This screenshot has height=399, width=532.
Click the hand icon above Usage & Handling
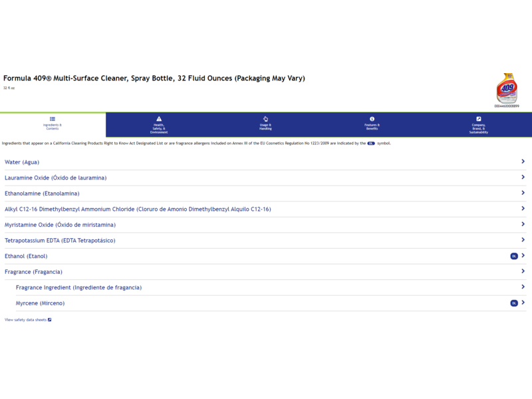tap(265, 119)
